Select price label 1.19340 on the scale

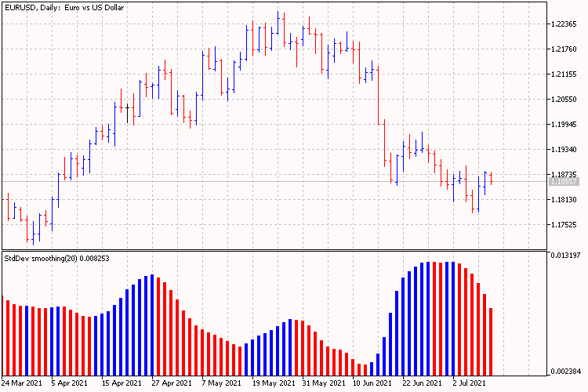click(564, 150)
